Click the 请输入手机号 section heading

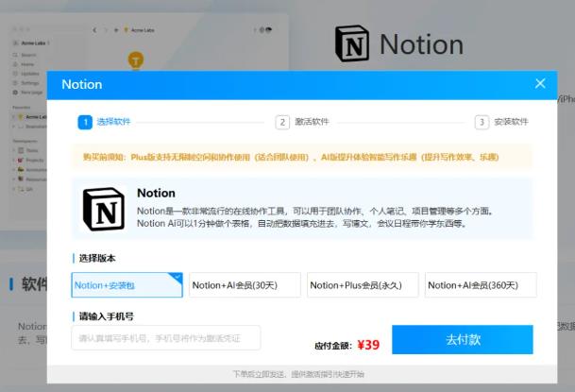107,316
